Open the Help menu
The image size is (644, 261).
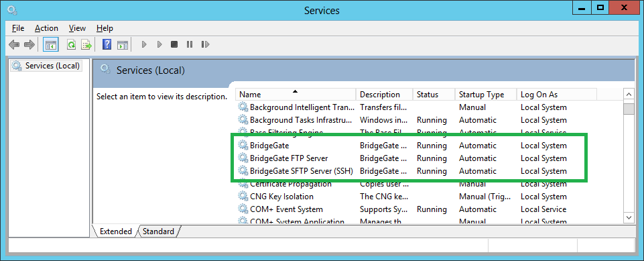click(105, 28)
